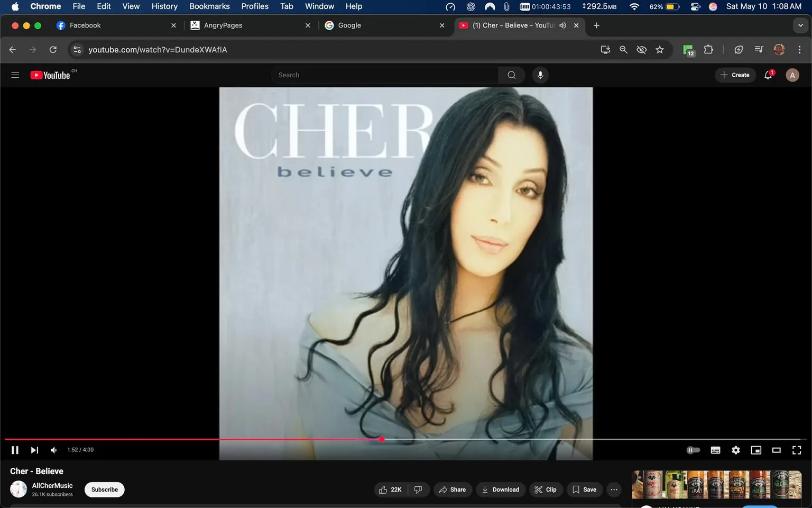The width and height of the screenshot is (812, 508).
Task: Start a voice search with the microphone
Action: [540, 75]
